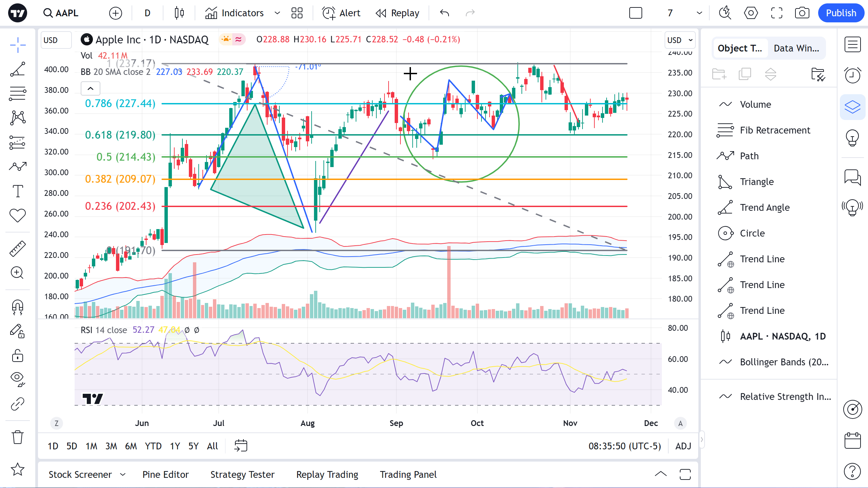Open the Pine Editor tab

[x=165, y=474]
